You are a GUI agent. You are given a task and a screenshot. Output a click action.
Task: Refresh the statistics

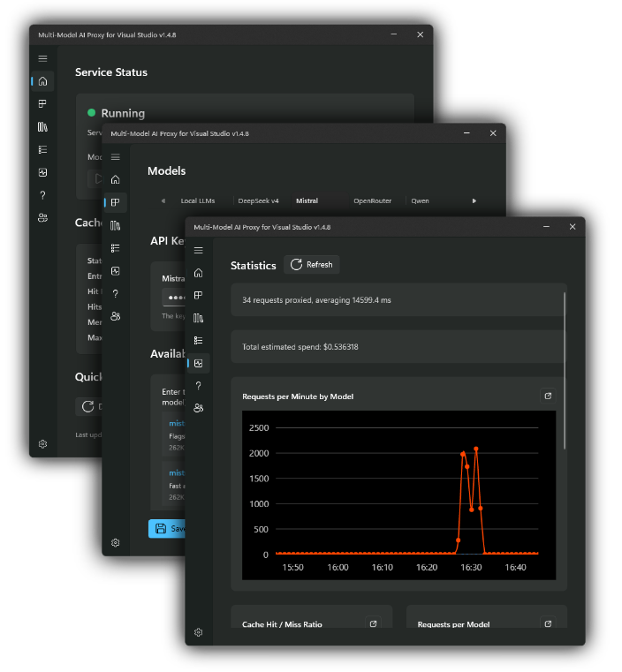(312, 265)
